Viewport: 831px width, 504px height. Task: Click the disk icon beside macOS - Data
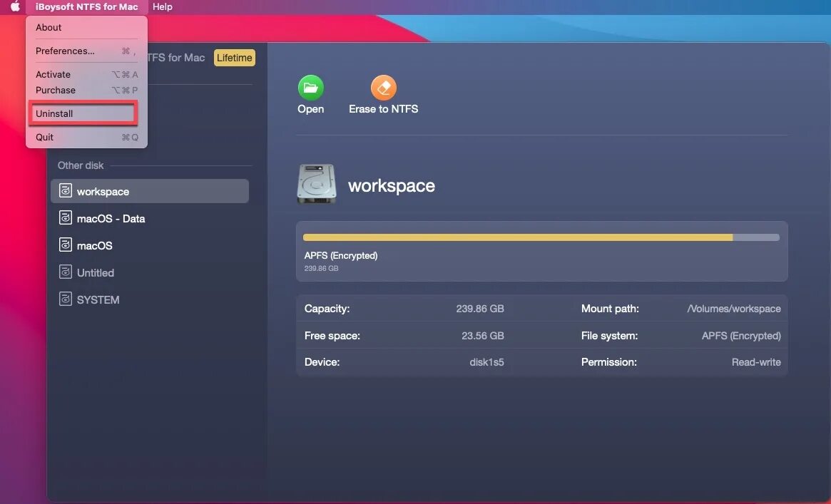[65, 217]
